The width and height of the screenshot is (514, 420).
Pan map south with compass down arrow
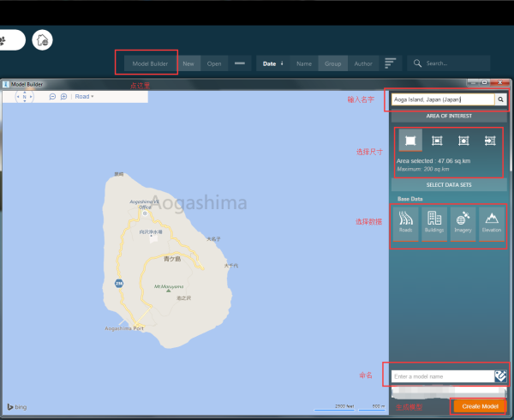click(x=25, y=101)
